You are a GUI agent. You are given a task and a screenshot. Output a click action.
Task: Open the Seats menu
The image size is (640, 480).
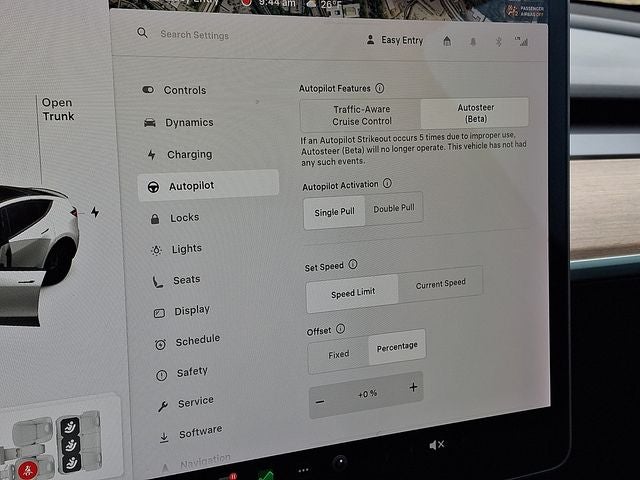pyautogui.click(x=176, y=280)
